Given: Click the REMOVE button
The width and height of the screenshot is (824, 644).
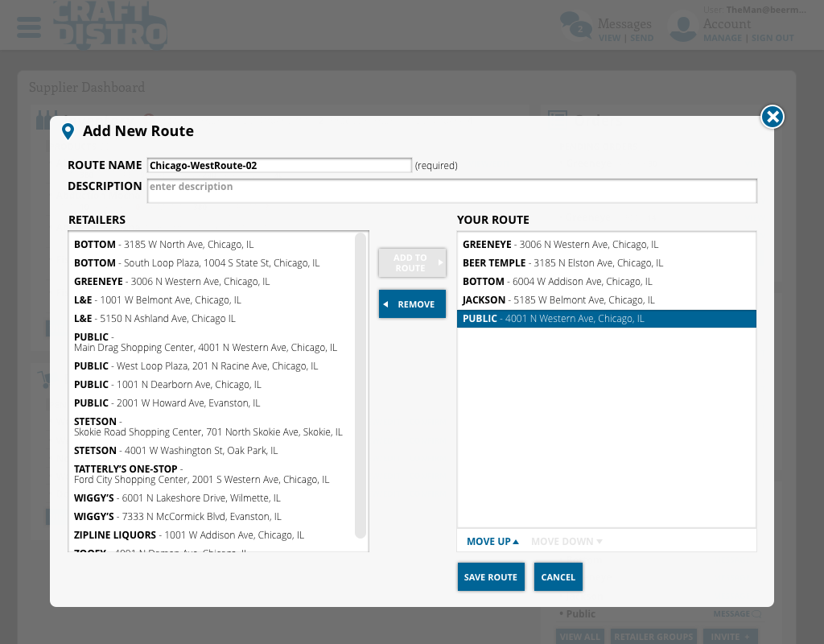Looking at the screenshot, I should (x=412, y=303).
